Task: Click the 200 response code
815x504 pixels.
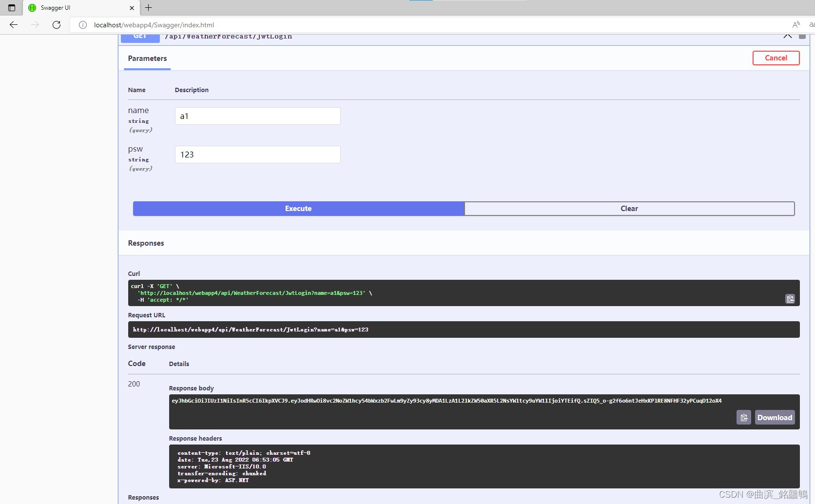Action: pos(134,384)
